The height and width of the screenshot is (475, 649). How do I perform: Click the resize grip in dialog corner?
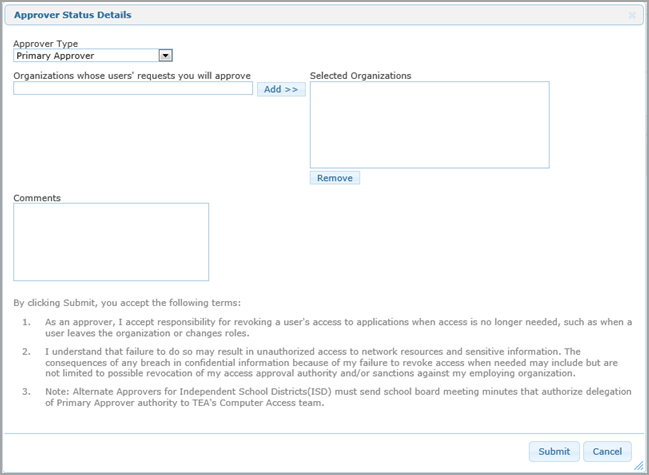[638, 465]
